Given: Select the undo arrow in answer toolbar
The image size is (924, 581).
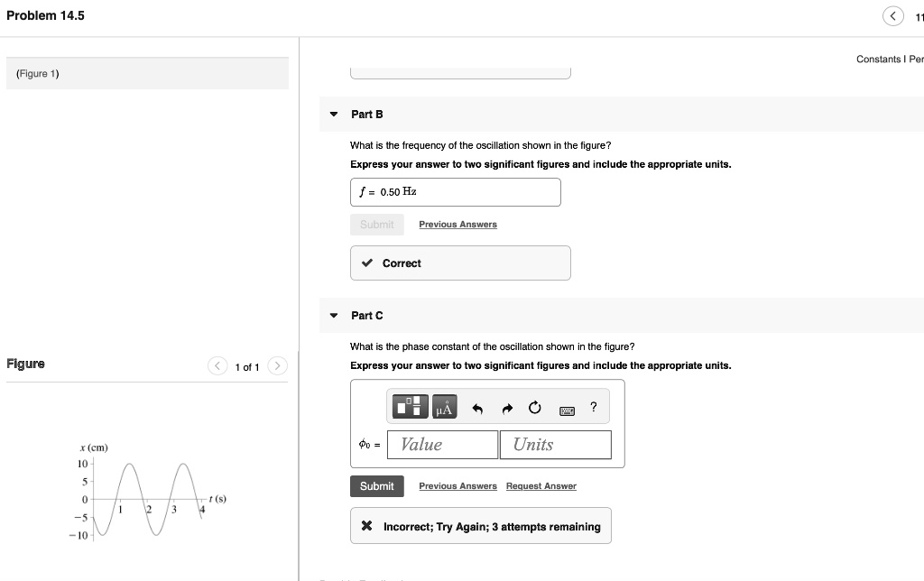Looking at the screenshot, I should coord(476,406).
